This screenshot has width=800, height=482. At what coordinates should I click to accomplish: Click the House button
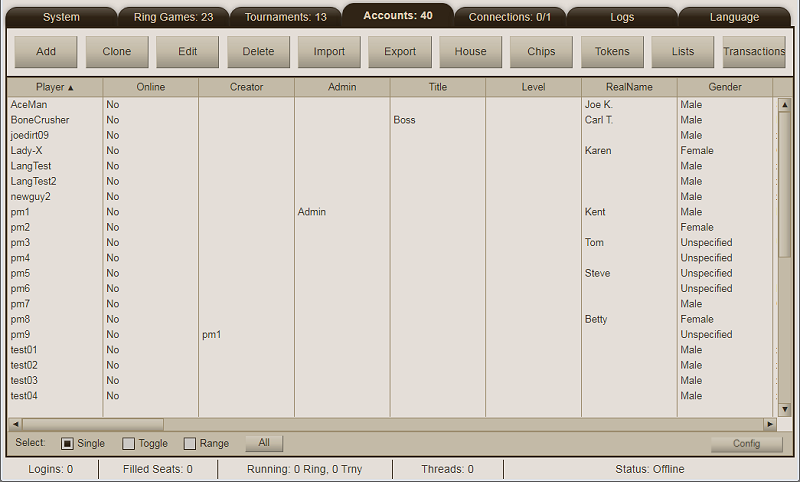pos(470,52)
